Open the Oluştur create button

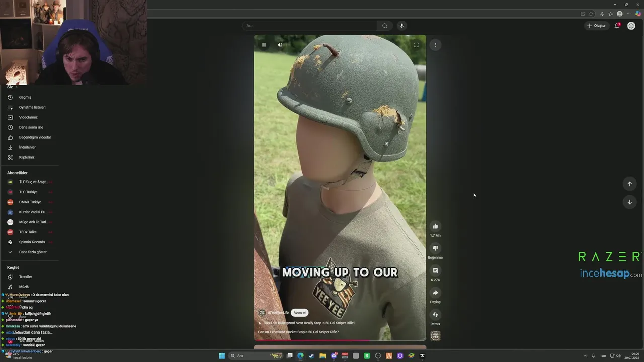tap(597, 26)
